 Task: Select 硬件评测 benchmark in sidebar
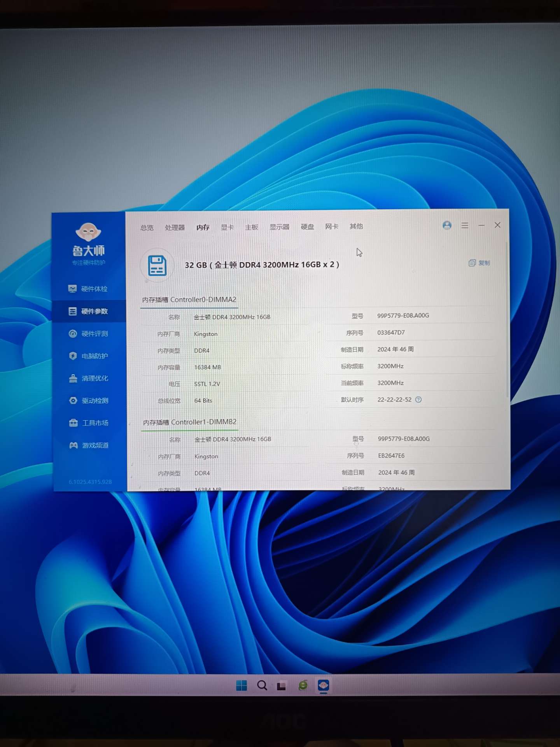(89, 334)
